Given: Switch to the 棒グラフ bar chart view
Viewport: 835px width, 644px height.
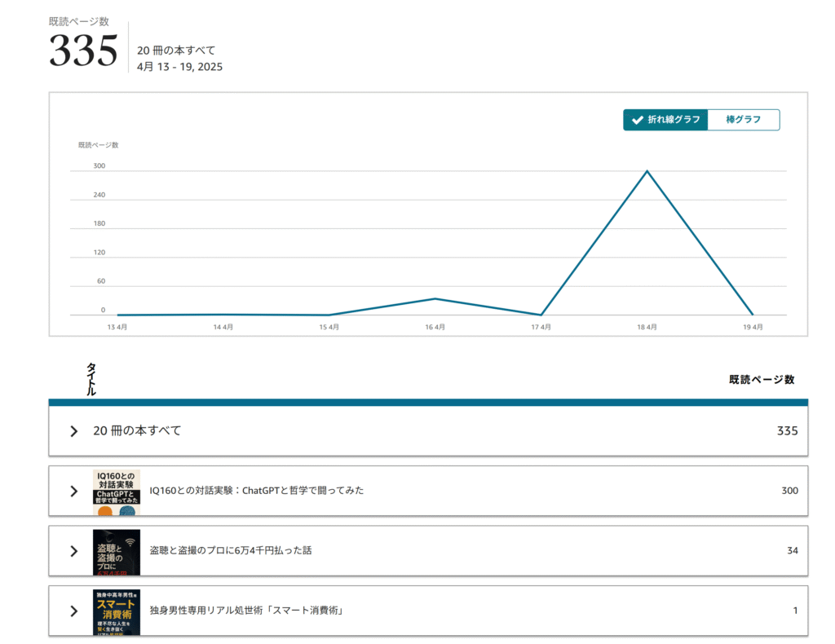Looking at the screenshot, I should [743, 120].
